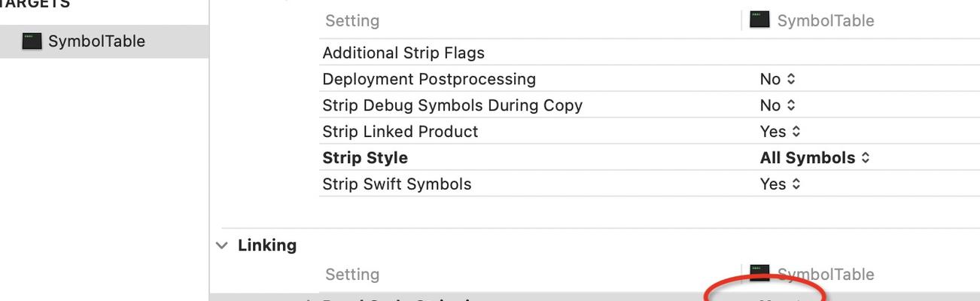The height and width of the screenshot is (301, 980).
Task: Select the Strip Swift Symbols setting label
Action: pos(397,184)
